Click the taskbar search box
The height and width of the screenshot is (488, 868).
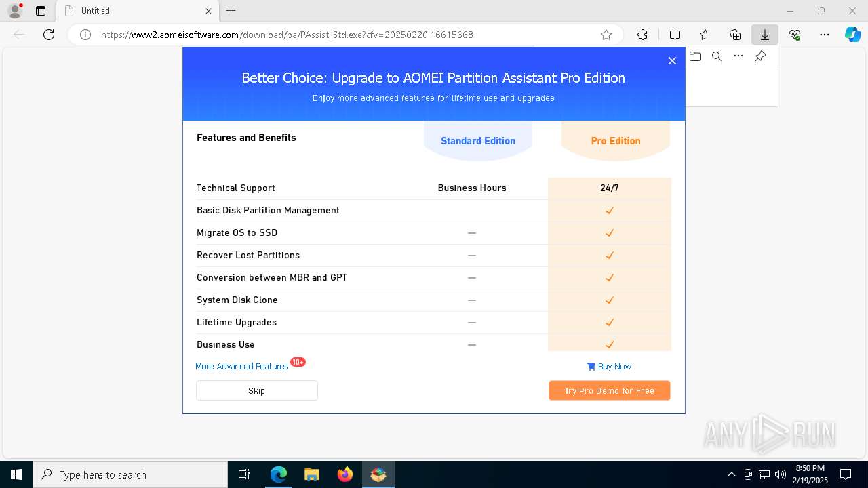pos(130,474)
